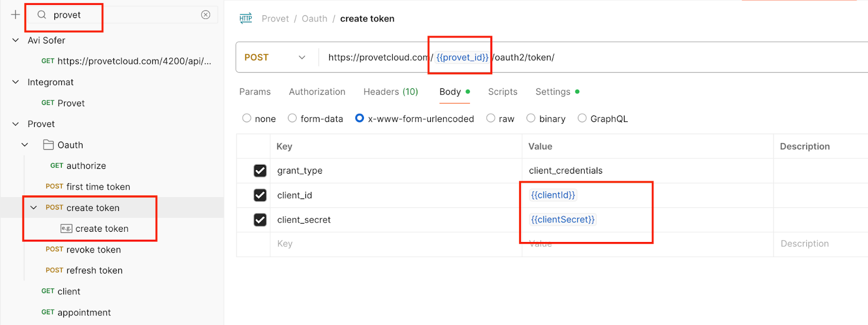The width and height of the screenshot is (868, 325).
Task: Select the POST create token request
Action: point(82,208)
